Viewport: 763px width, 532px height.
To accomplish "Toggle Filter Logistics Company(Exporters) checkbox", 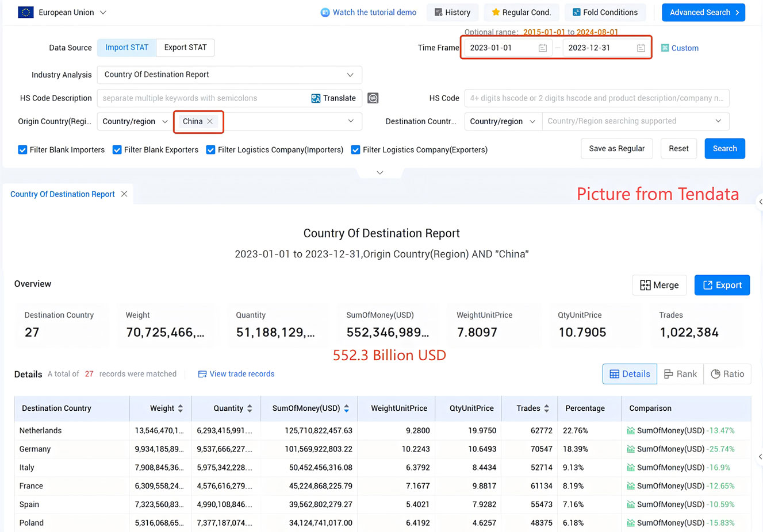I will (355, 150).
